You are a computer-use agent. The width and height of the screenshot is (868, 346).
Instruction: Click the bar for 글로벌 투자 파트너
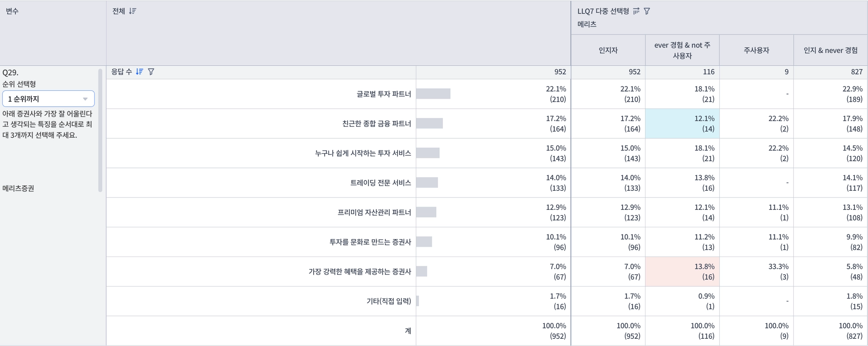coord(433,94)
